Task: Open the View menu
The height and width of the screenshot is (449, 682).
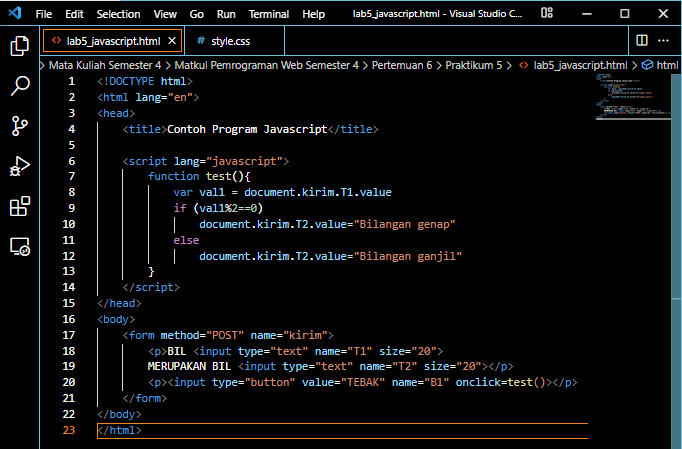Action: click(165, 14)
